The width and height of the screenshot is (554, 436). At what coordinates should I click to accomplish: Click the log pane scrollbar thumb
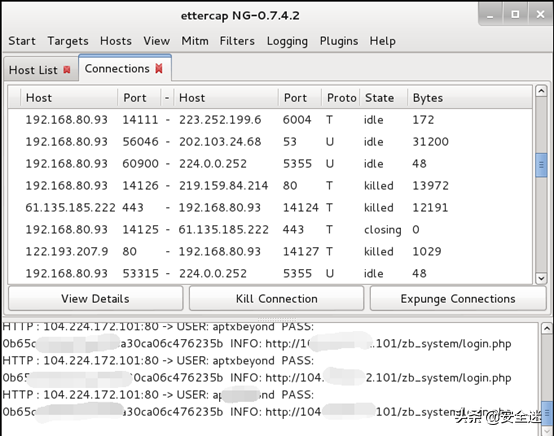547,412
